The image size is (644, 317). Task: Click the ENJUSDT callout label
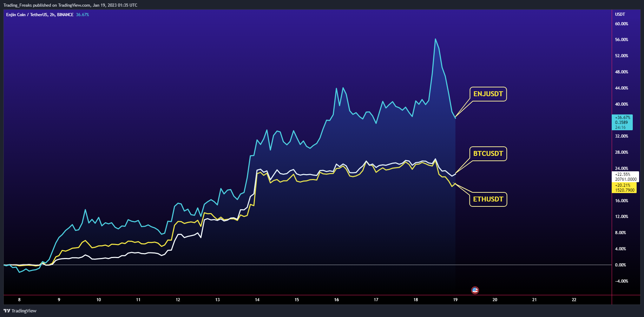[488, 94]
